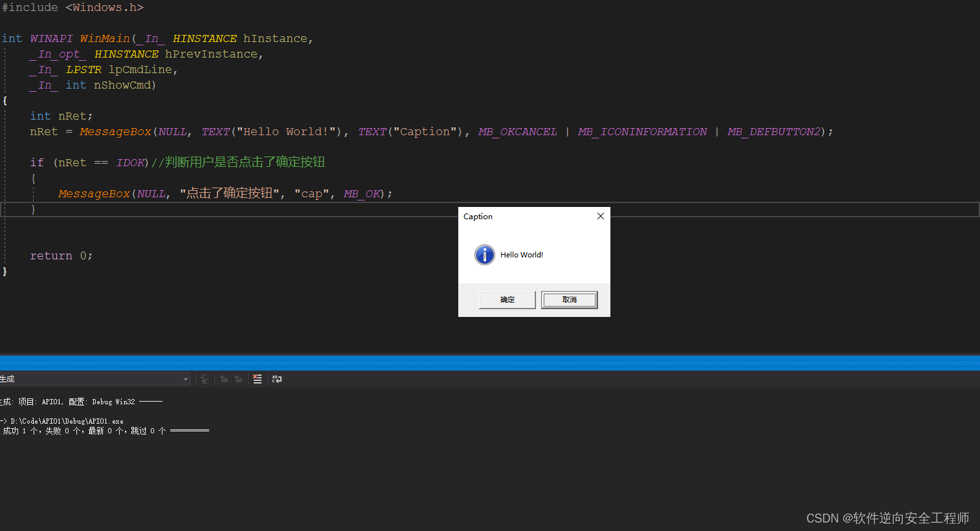Click the API01.exe path in the output

click(x=63, y=420)
